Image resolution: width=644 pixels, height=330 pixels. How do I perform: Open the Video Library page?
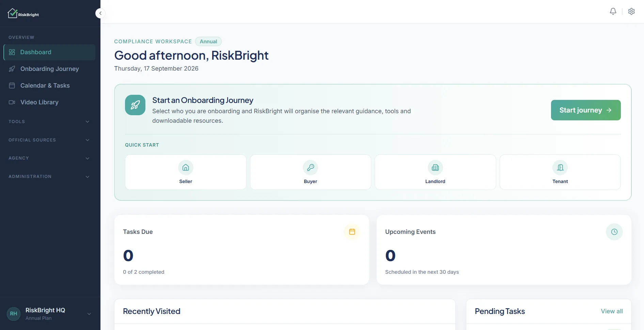pyautogui.click(x=49, y=102)
